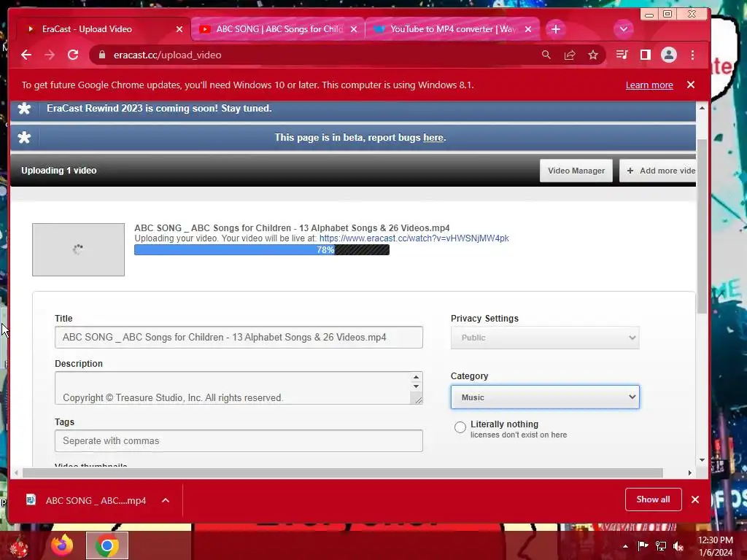Click the upload progress bar at 78%
The image size is (747, 560).
262,249
